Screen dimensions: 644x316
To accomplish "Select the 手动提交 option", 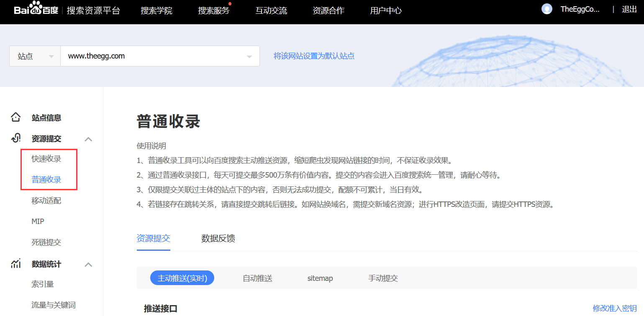I will pyautogui.click(x=383, y=278).
